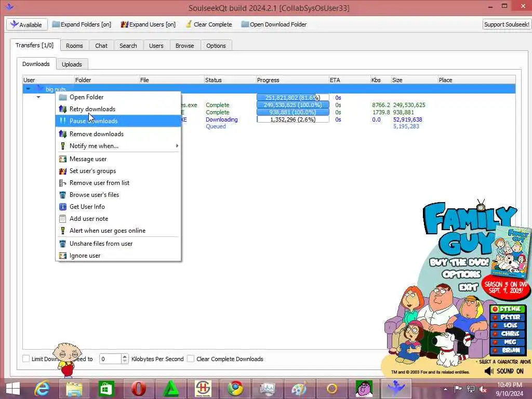Open the Rooms tab
532x399 pixels.
coord(74,46)
